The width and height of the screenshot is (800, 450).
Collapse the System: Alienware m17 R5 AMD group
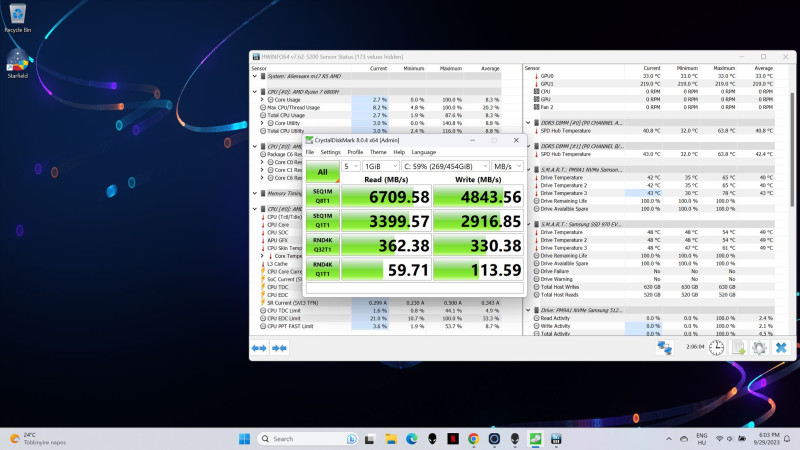255,76
